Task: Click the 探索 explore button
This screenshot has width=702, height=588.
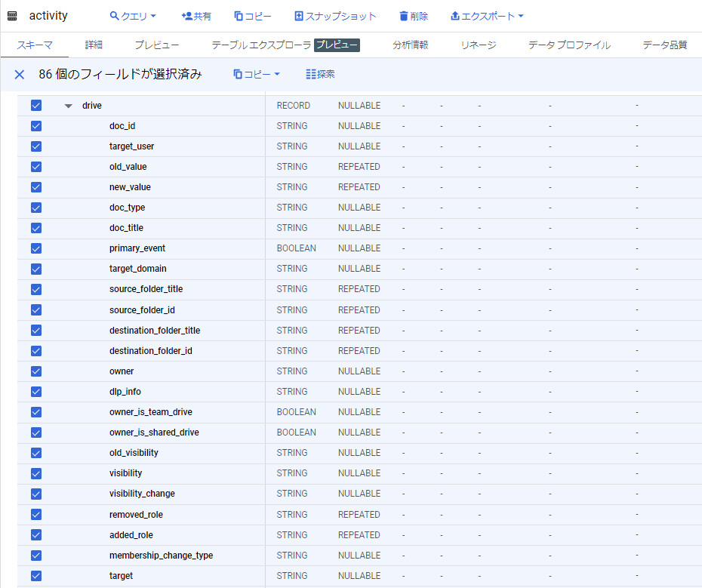Action: (x=320, y=74)
